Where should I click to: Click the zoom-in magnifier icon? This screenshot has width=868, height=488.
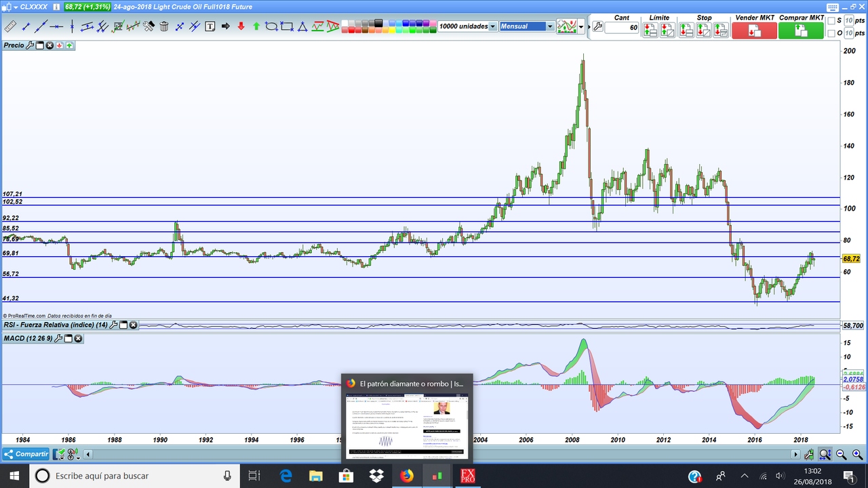[x=857, y=454]
